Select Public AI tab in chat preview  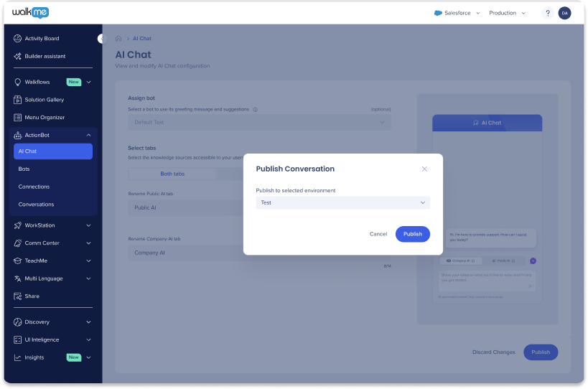point(503,261)
